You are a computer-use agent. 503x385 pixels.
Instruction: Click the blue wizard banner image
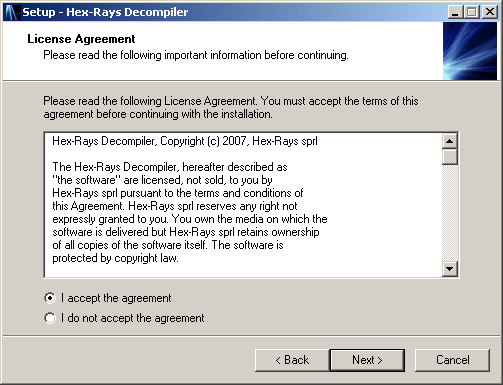click(x=470, y=51)
